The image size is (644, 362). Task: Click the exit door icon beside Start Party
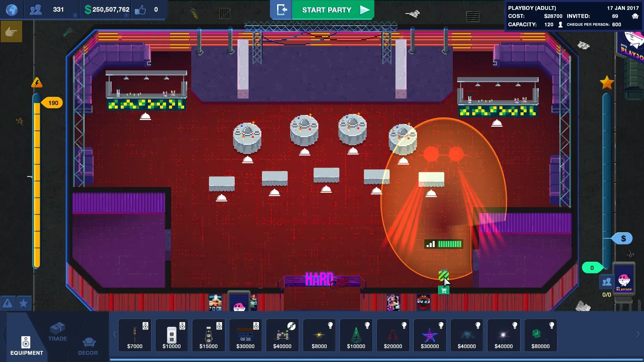pyautogui.click(x=281, y=10)
